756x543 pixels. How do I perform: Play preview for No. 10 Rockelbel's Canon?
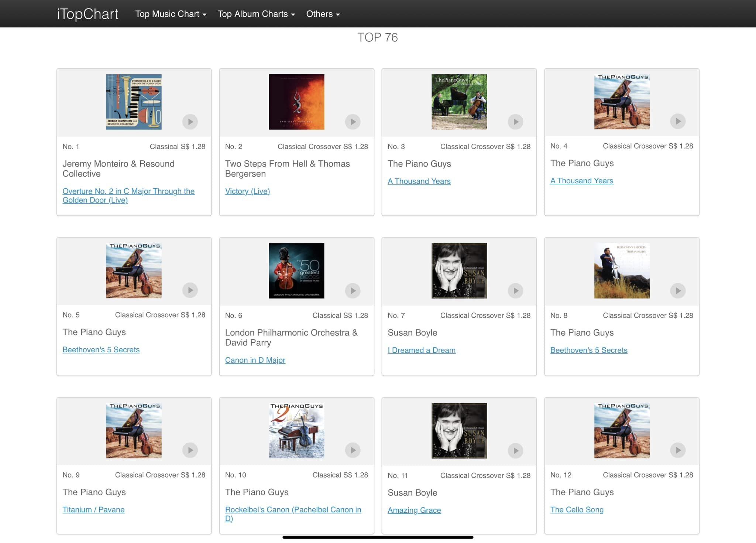click(353, 450)
